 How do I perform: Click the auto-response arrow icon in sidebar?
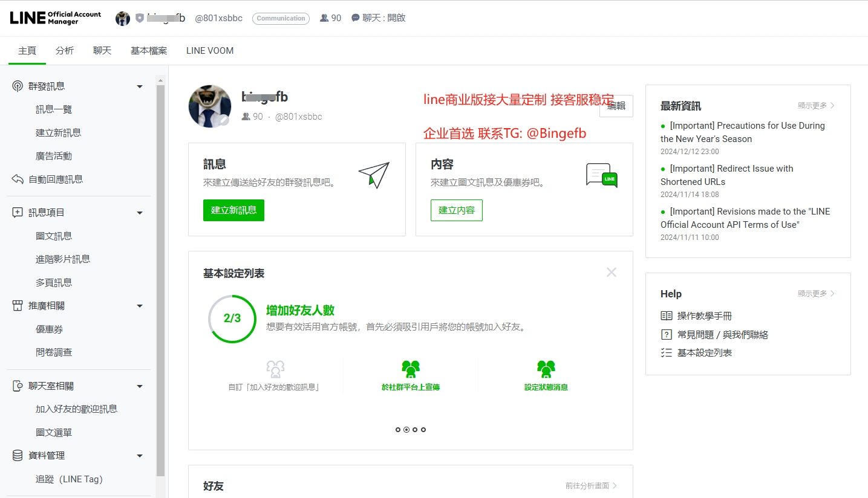(x=18, y=179)
